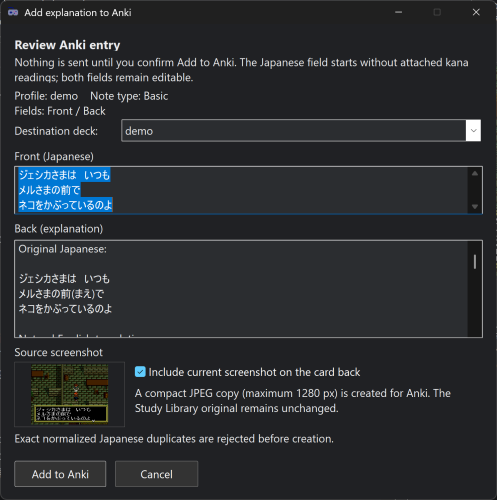The height and width of the screenshot is (500, 497).
Task: Open the Destination deck dropdown arrow
Action: click(x=473, y=131)
